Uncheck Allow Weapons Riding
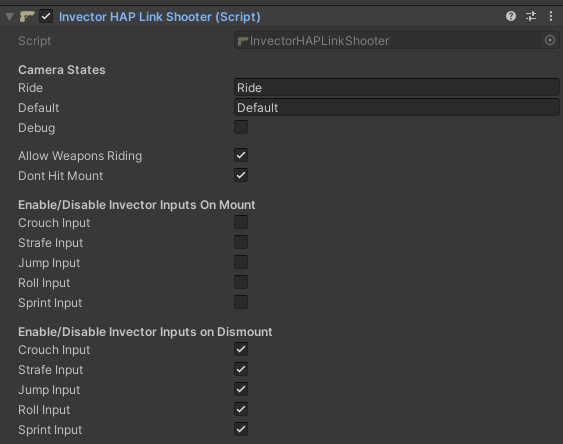563x444 pixels. (x=241, y=155)
